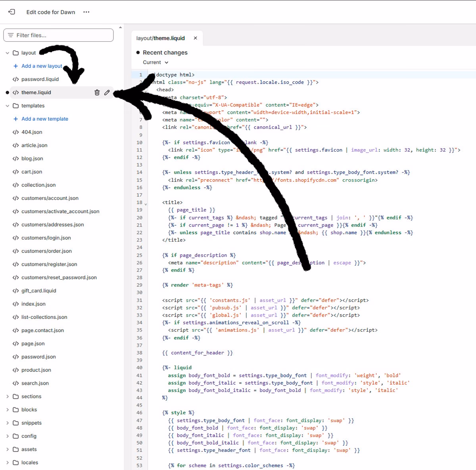Open customers/login.json file
476x470 pixels.
coord(46,238)
